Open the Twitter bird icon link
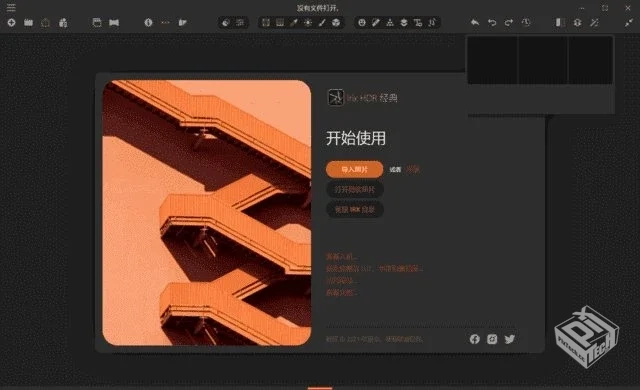The image size is (640, 390). click(509, 339)
